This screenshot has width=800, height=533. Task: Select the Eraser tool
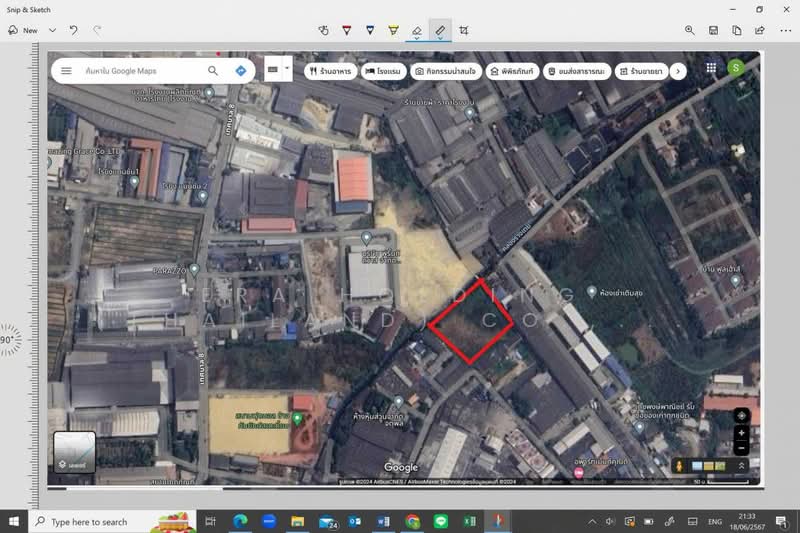[x=417, y=31]
